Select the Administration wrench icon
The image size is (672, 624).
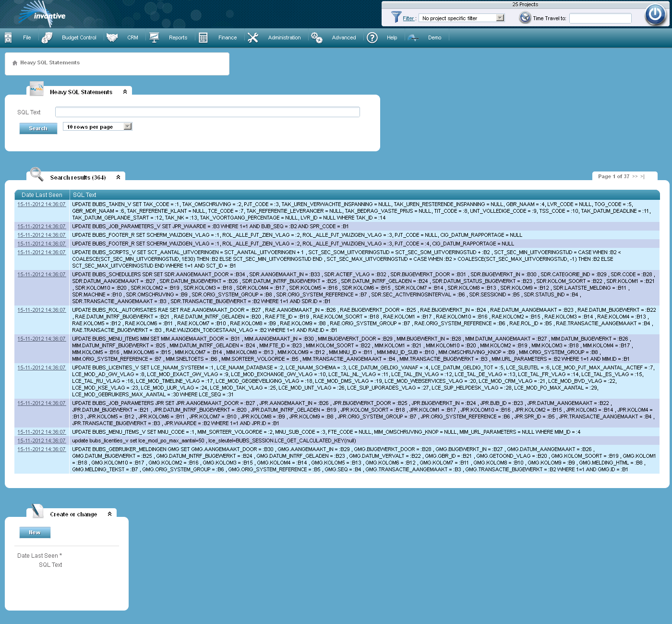253,37
